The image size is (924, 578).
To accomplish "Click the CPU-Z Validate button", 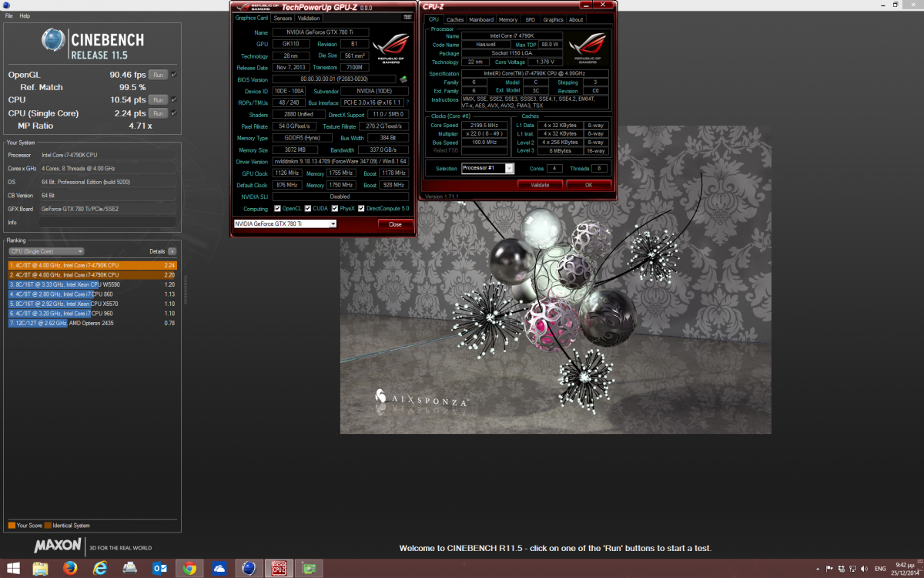I will [x=540, y=185].
